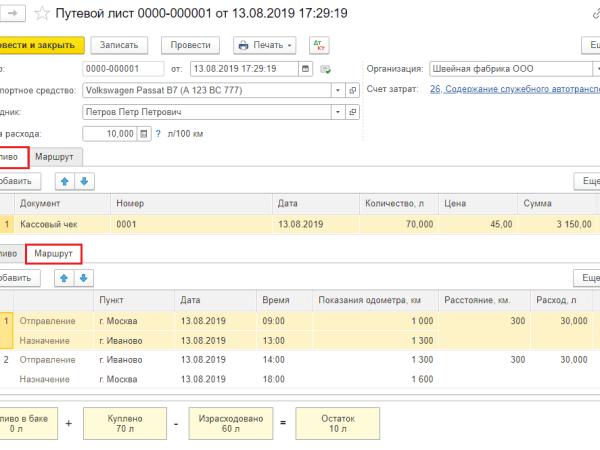Viewport: 600px width, 450px height.
Task: Click the document number input field
Action: [125, 69]
